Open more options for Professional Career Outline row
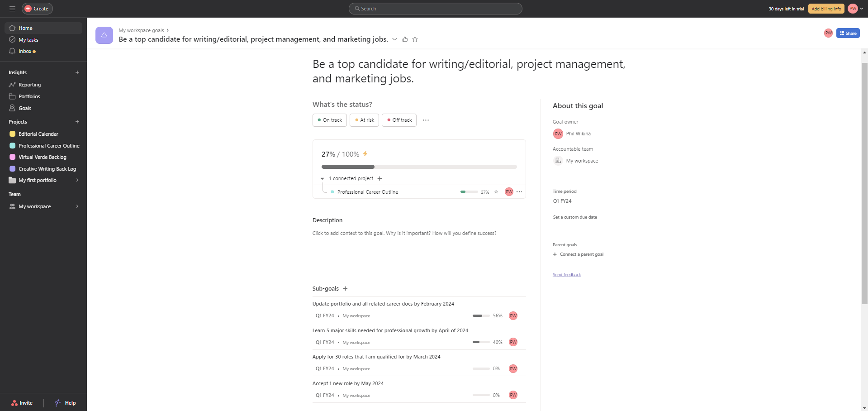868x411 pixels. (x=519, y=192)
